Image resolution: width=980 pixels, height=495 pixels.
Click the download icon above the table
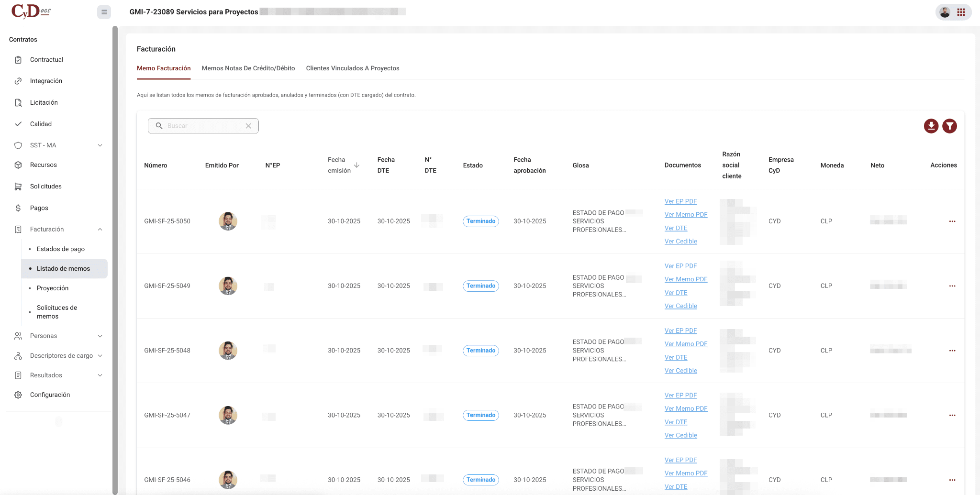tap(931, 126)
